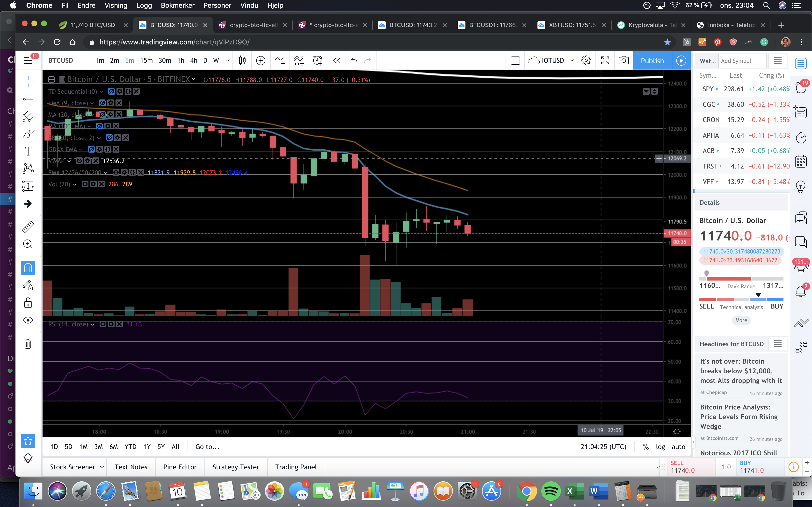Open chart settings gear in top toolbar
Image resolution: width=812 pixels, height=507 pixels.
click(x=586, y=61)
